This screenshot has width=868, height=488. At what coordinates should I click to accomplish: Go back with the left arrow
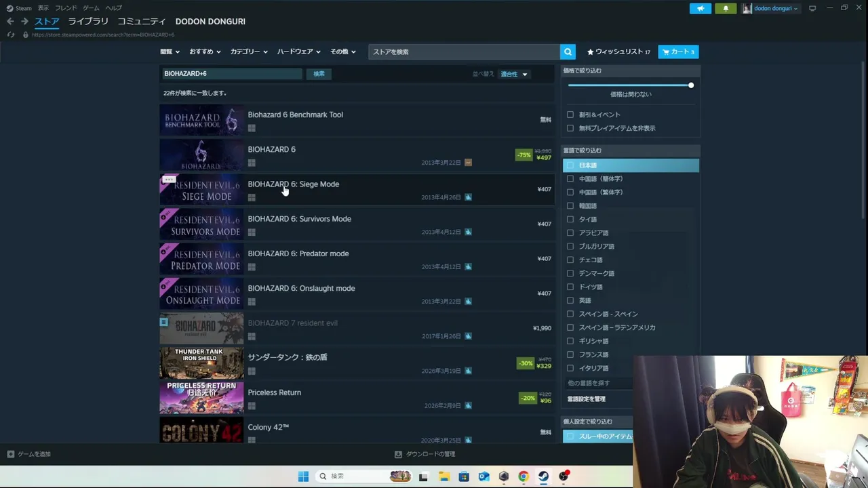10,22
